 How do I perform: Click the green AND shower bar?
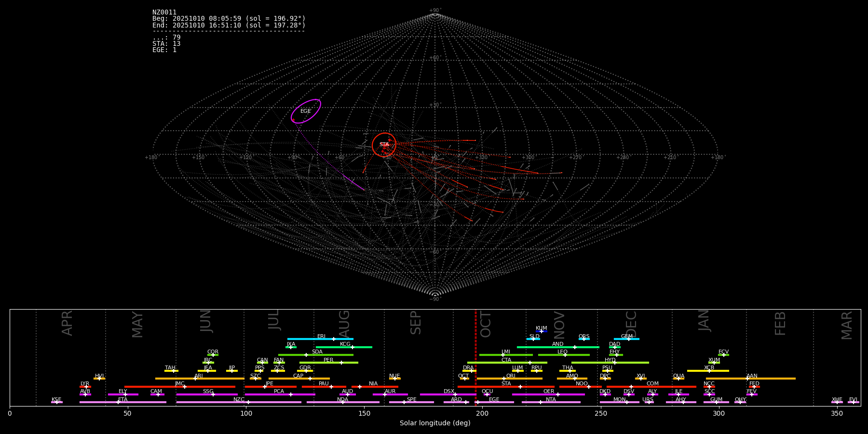[x=558, y=347]
